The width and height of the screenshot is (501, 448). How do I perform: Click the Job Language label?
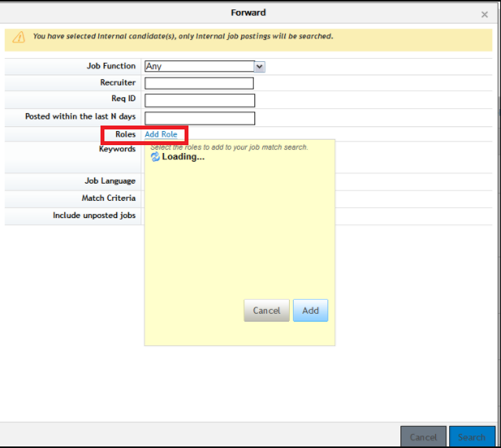[110, 181]
